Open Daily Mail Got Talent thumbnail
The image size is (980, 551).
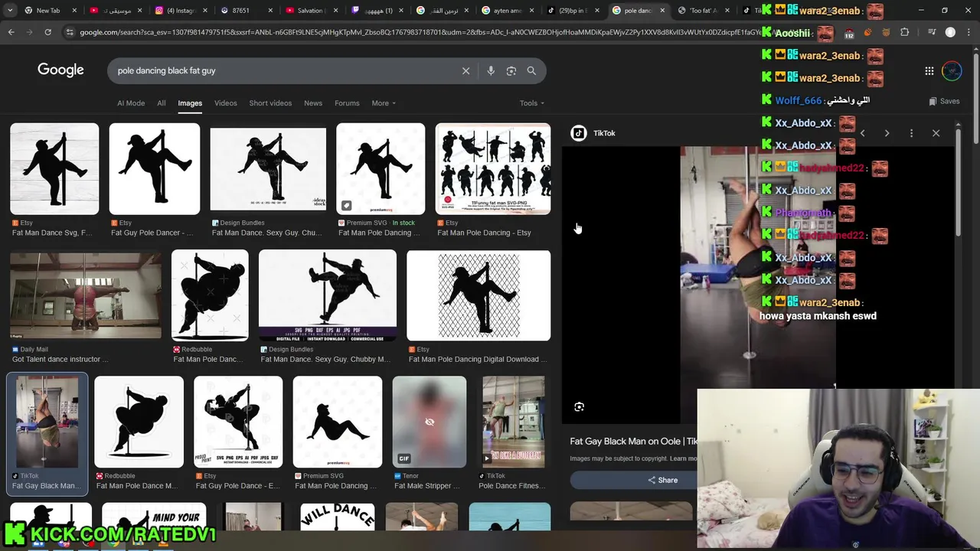86,295
